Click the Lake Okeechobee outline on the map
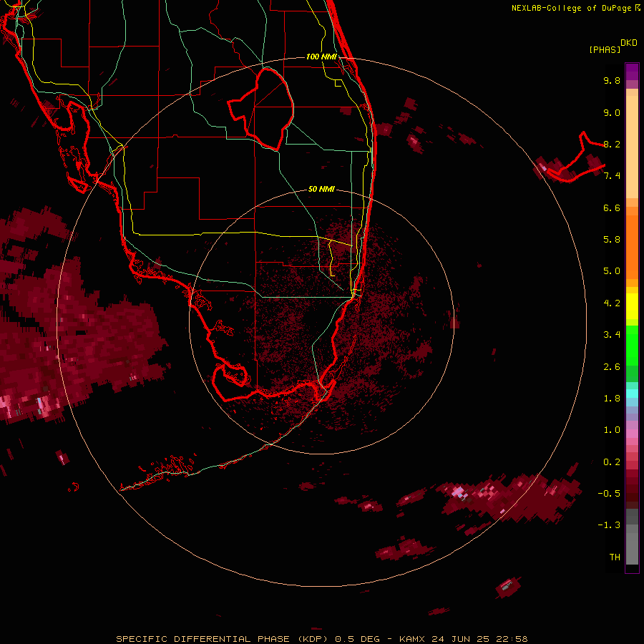Viewport: 644px width, 644px height. 260,109
